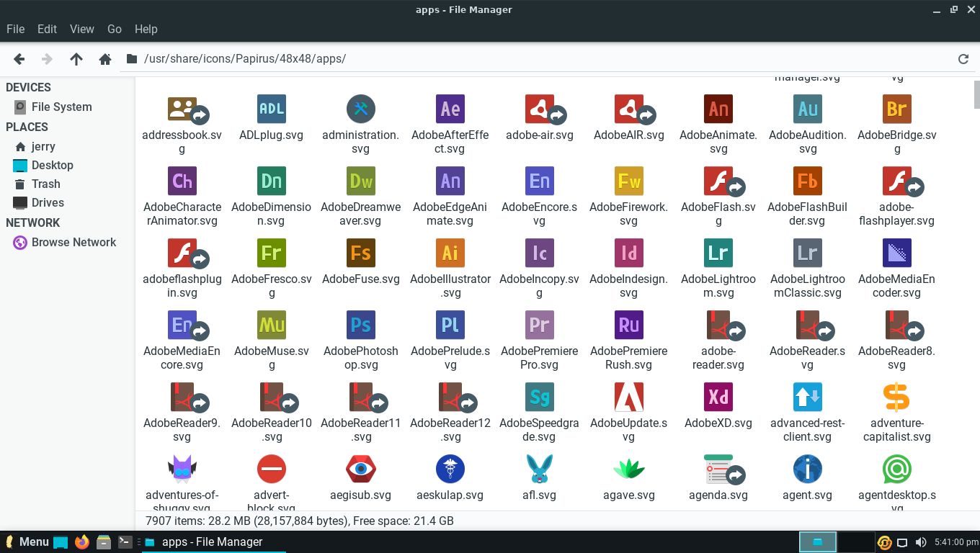
Task: Navigate to parent folder with up arrow
Action: (76, 59)
